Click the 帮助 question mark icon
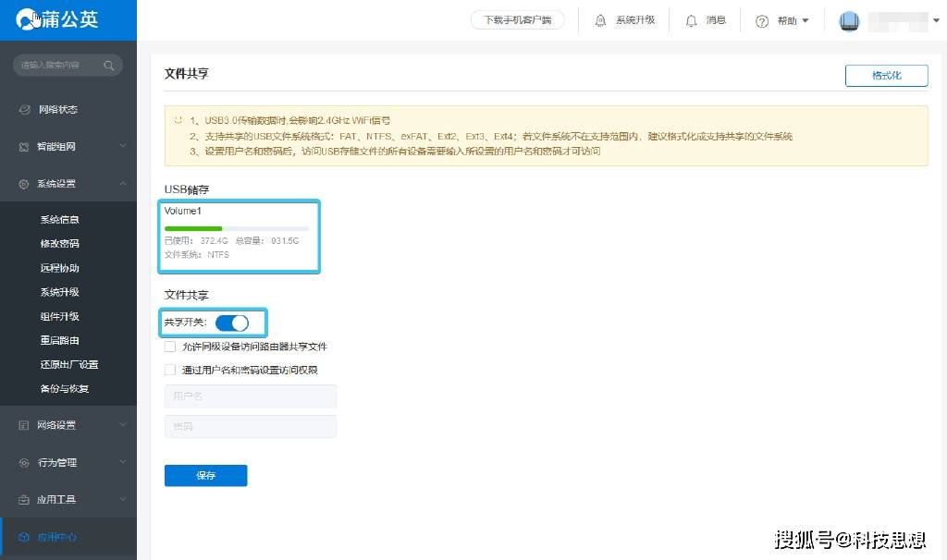The width and height of the screenshot is (947, 560). (x=762, y=21)
